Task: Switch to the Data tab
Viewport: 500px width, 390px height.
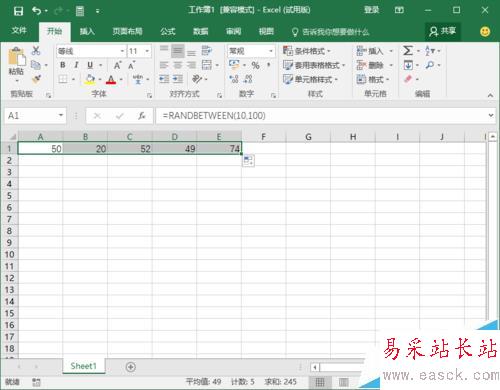Action: pyautogui.click(x=201, y=31)
